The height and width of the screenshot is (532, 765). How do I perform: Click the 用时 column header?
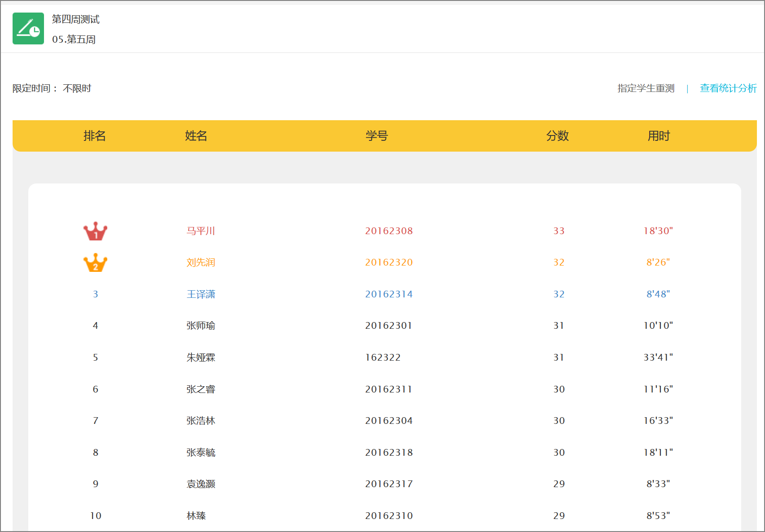659,136
